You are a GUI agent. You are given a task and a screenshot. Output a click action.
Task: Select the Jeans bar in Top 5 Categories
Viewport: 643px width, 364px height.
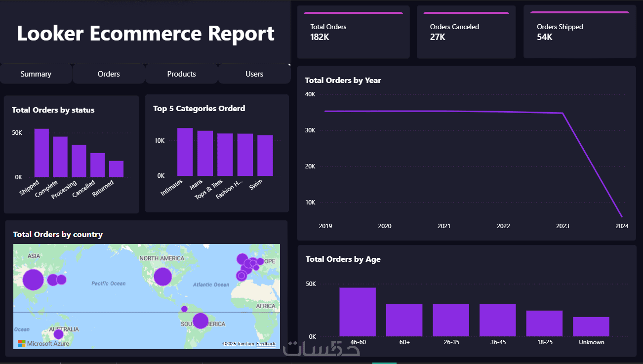pyautogui.click(x=205, y=153)
